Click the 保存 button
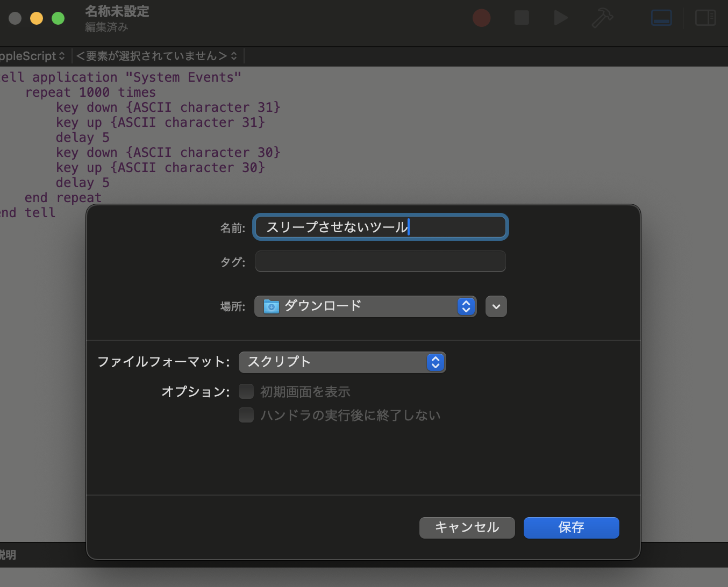Image resolution: width=728 pixels, height=587 pixels. click(572, 528)
